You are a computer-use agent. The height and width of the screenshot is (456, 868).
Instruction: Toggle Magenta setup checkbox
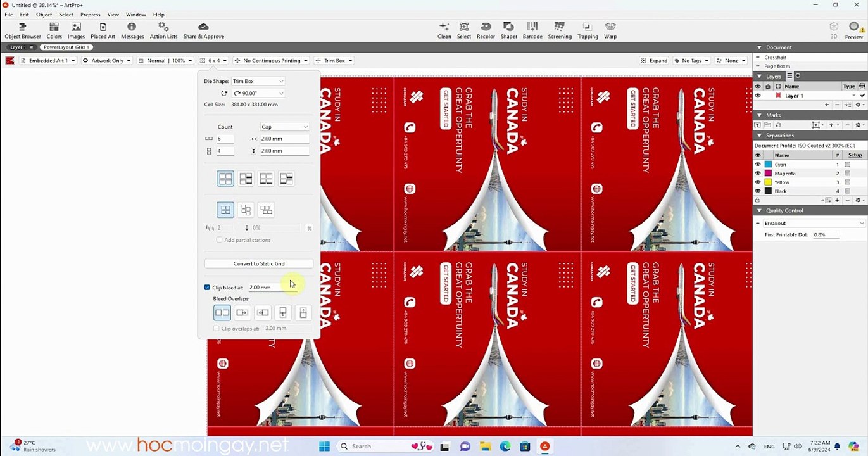tap(847, 174)
